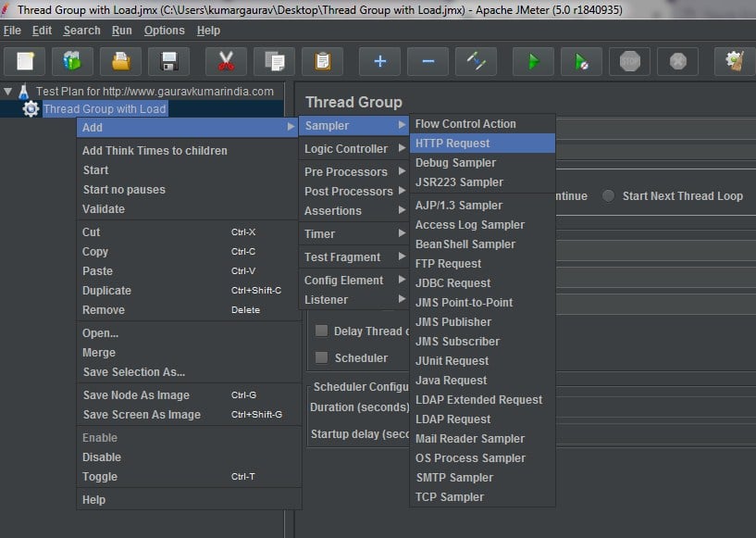Click the Templates toolbar icon
The height and width of the screenshot is (538, 756).
tap(72, 62)
